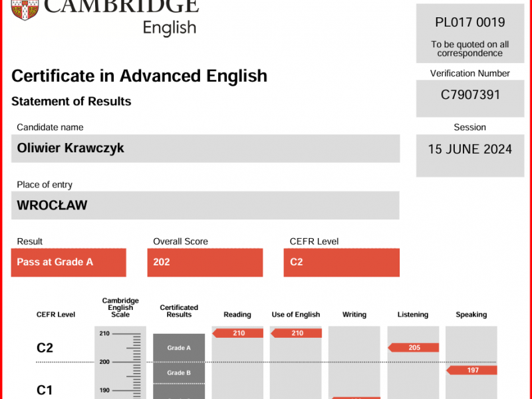Click the 'Speaking' column header
This screenshot has width=532, height=399.
(x=471, y=315)
